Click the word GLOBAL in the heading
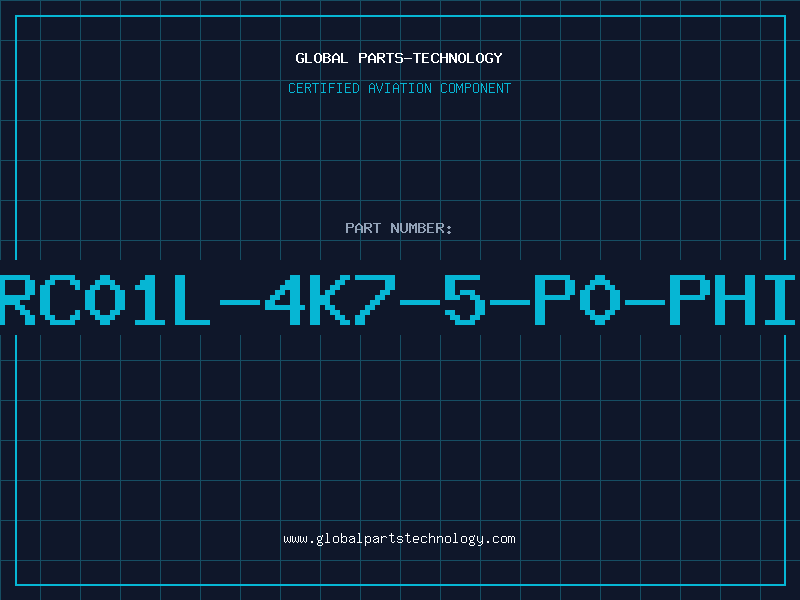Viewport: 800px width, 600px height. point(322,58)
